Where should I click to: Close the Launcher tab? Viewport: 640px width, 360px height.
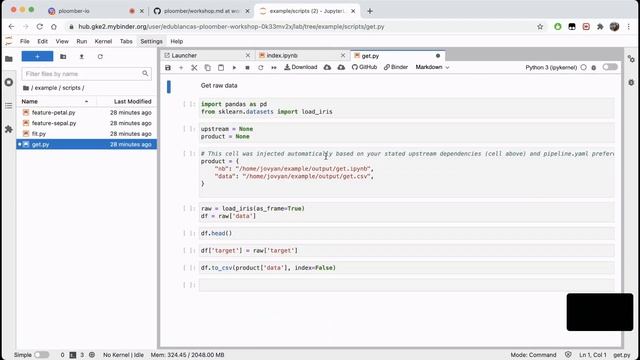(247, 56)
